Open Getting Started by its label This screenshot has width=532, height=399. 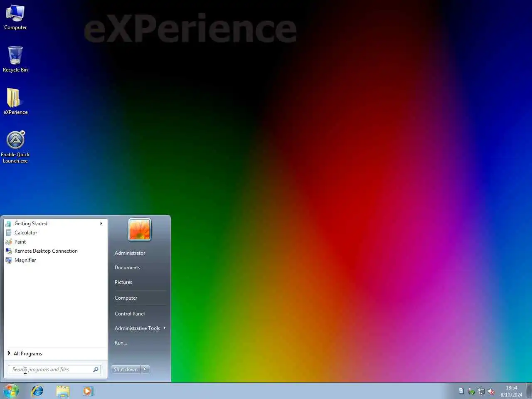click(x=31, y=224)
